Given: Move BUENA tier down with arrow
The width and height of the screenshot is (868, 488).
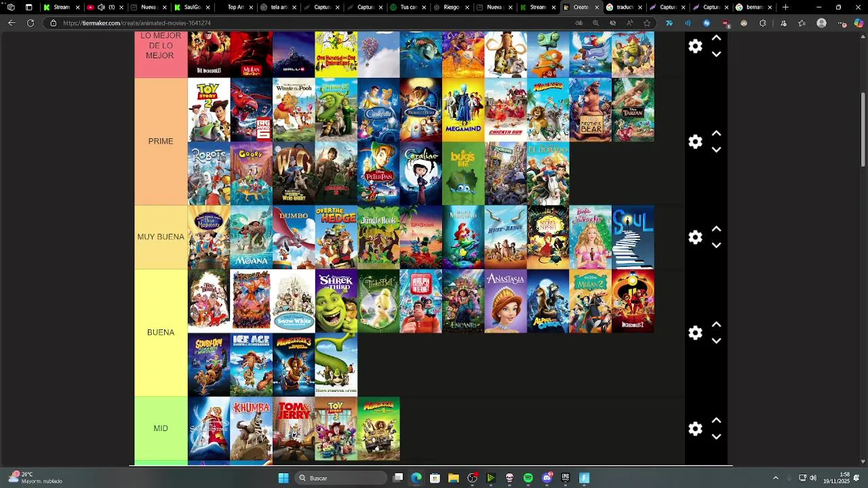Looking at the screenshot, I should (716, 341).
